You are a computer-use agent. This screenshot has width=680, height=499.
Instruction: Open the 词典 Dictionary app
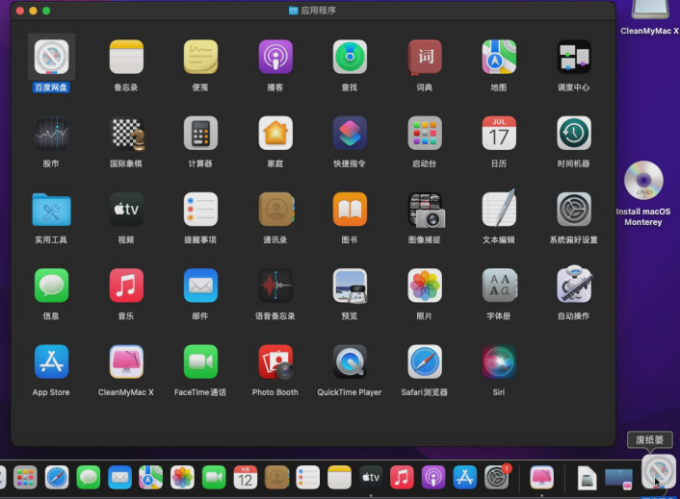pyautogui.click(x=425, y=57)
